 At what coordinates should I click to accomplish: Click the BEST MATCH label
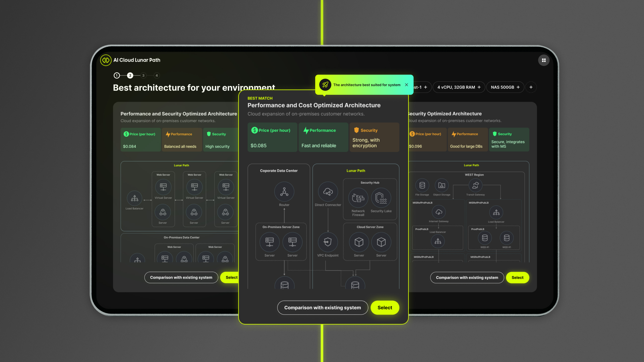point(260,98)
